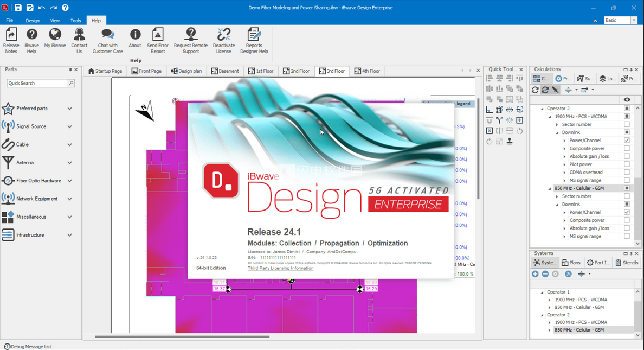644x350 pixels.
Task: Toggle the eye visibility column header
Action: 627,100
